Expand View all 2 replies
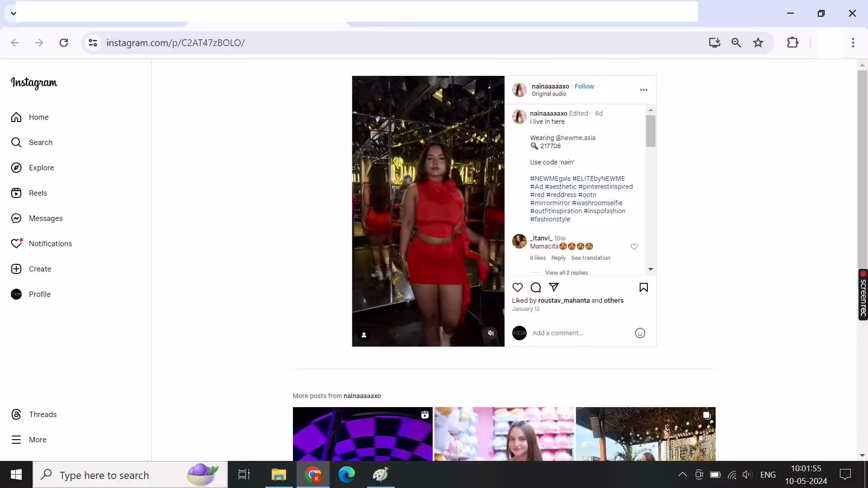The image size is (868, 488). 566,273
